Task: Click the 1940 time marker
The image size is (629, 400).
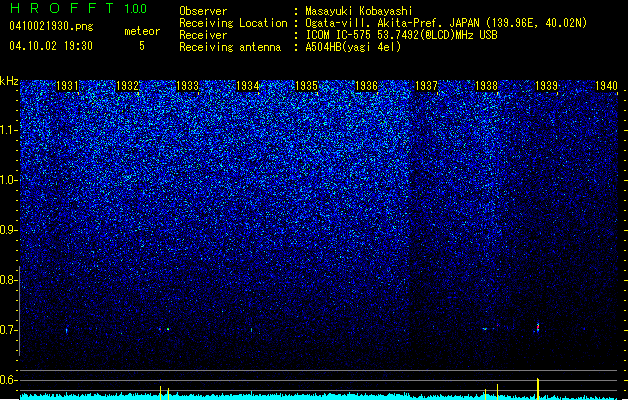Action: [606, 86]
